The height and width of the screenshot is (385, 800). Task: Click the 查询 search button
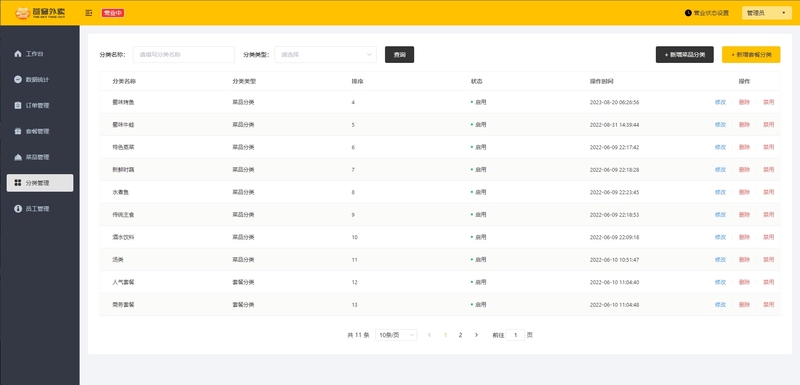pyautogui.click(x=399, y=55)
